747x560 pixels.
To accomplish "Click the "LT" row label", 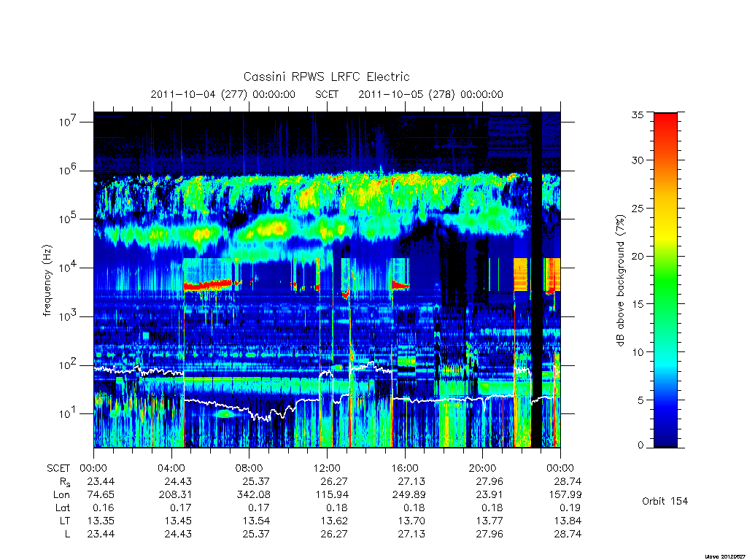I will pos(65,521).
